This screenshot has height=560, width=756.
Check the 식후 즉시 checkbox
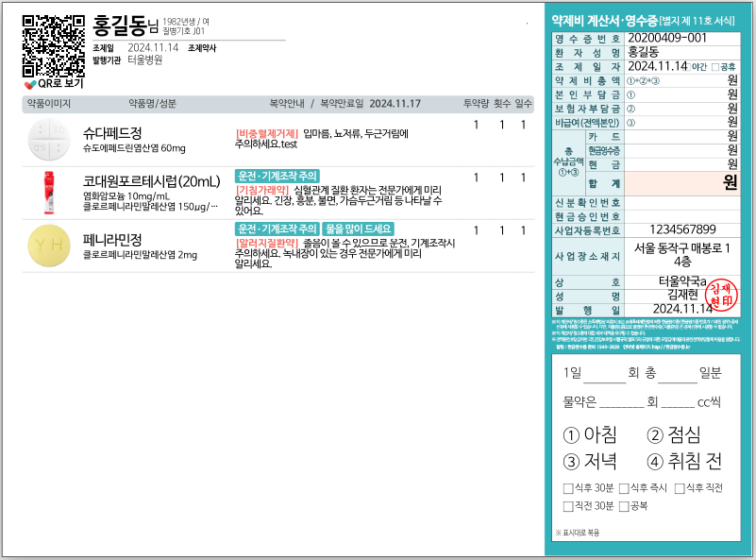(624, 488)
